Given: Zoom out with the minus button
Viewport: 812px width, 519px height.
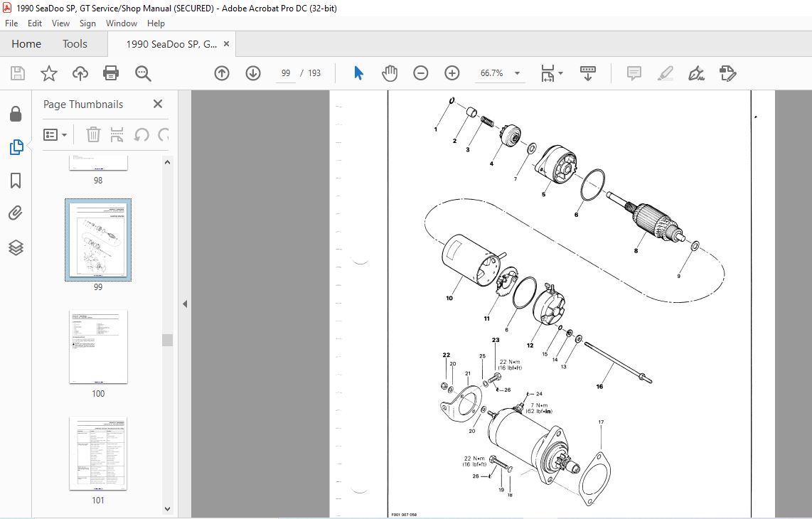Looking at the screenshot, I should click(x=420, y=73).
